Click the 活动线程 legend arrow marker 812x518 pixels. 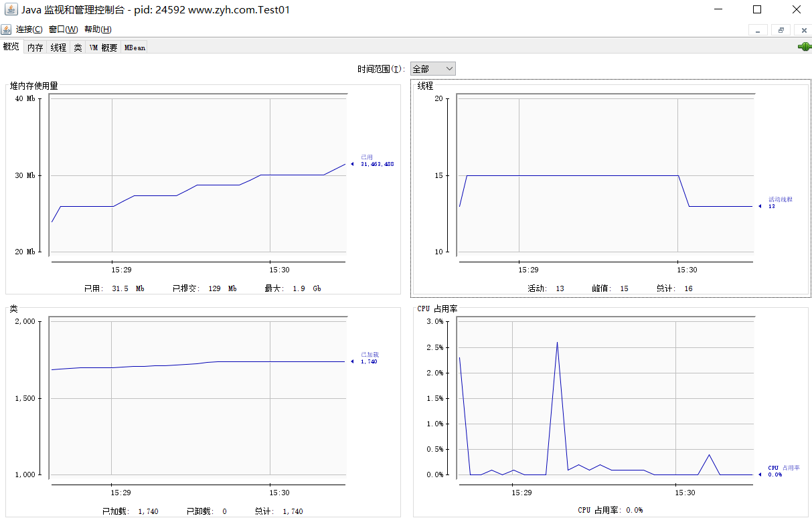click(759, 206)
